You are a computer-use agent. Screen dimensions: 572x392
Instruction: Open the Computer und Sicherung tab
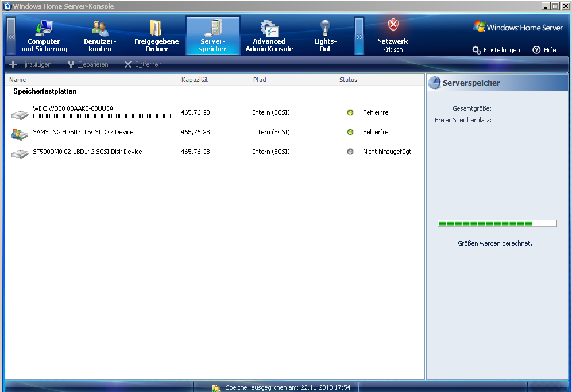coord(44,36)
